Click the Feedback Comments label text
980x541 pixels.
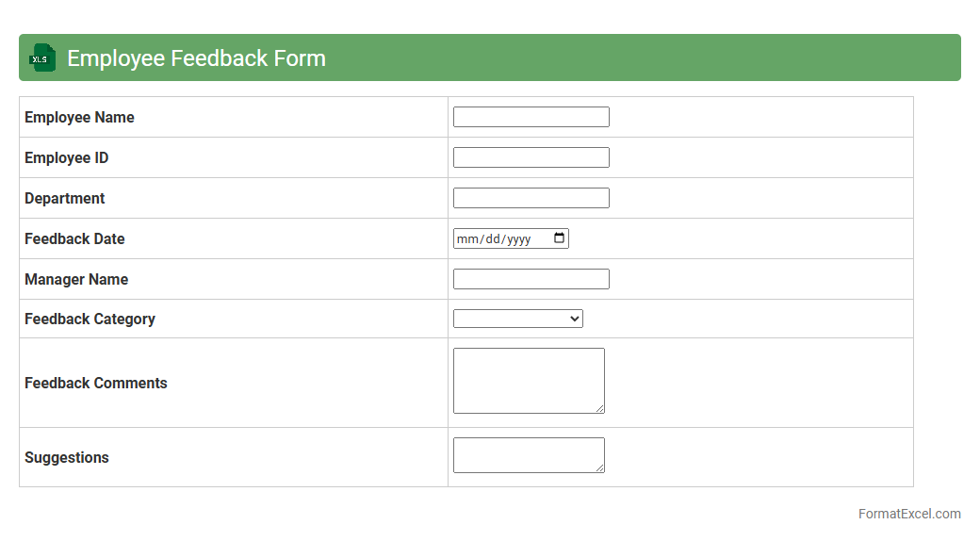pos(95,383)
